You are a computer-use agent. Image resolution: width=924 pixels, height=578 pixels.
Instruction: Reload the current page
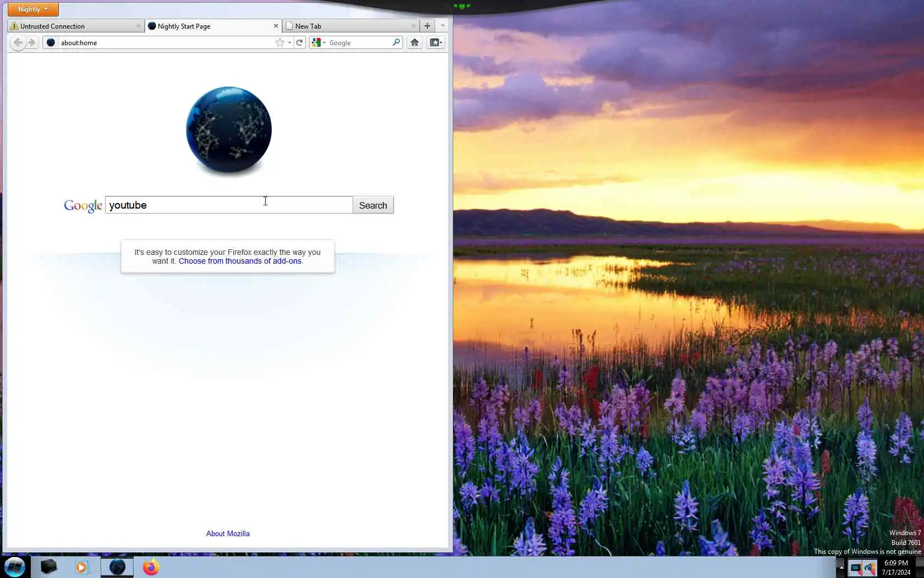300,42
